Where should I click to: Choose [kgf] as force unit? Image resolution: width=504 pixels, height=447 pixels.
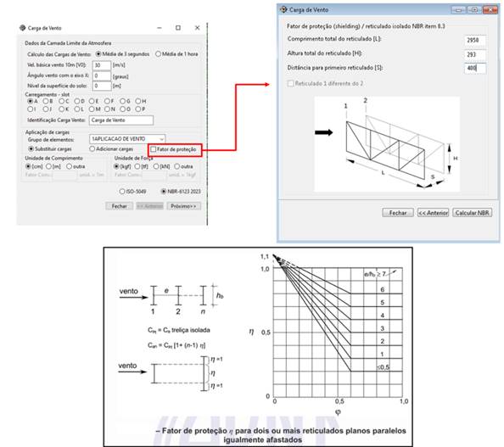tap(122, 166)
